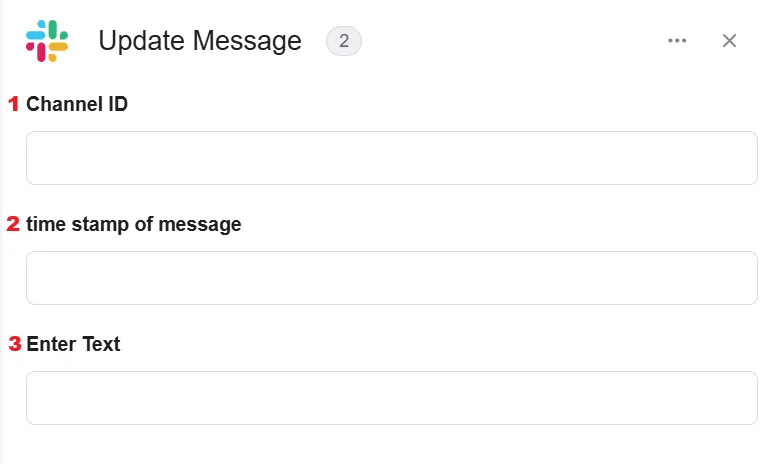This screenshot has height=464, width=780.
Task: Click the step number 2 badge
Action: (x=344, y=41)
